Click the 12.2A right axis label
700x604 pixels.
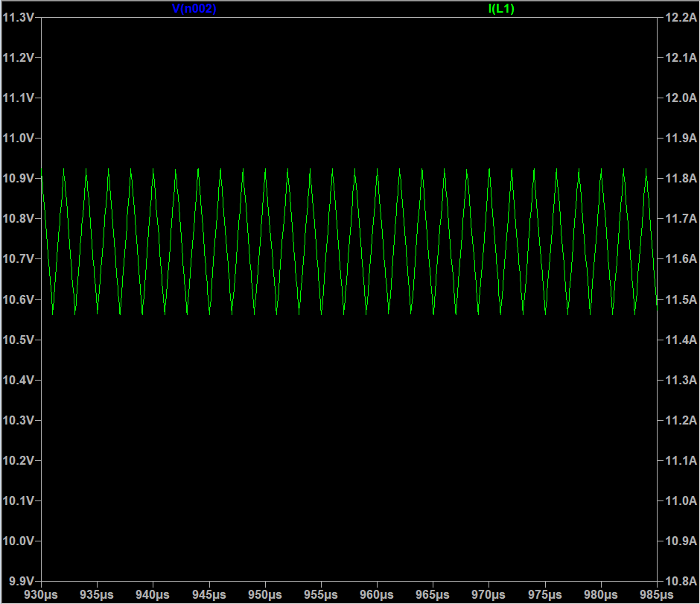[681, 17]
